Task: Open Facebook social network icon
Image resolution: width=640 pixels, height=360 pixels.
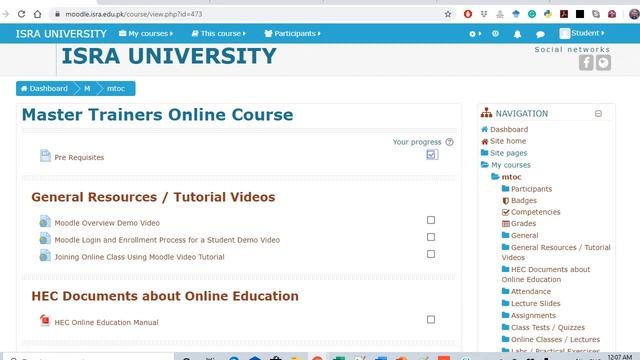Action: tap(586, 63)
